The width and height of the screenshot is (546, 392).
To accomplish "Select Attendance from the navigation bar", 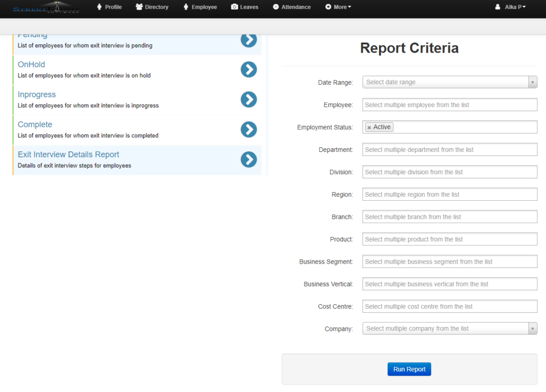I will point(292,7).
